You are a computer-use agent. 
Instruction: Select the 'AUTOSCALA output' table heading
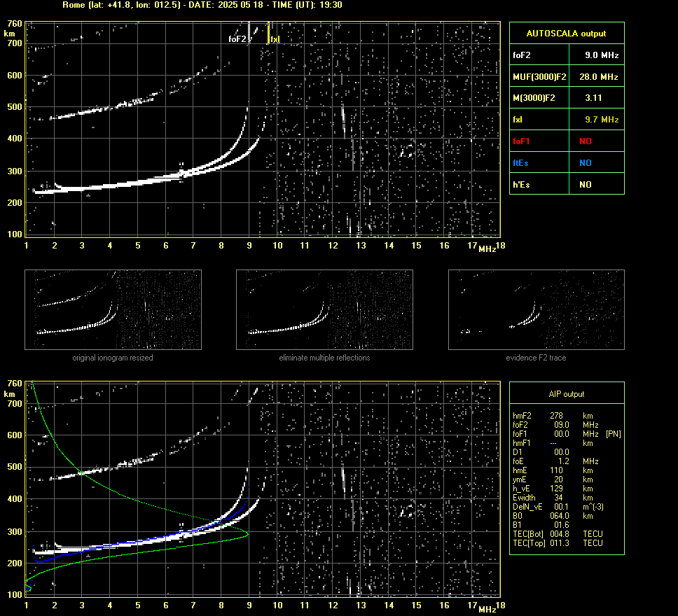pos(566,34)
